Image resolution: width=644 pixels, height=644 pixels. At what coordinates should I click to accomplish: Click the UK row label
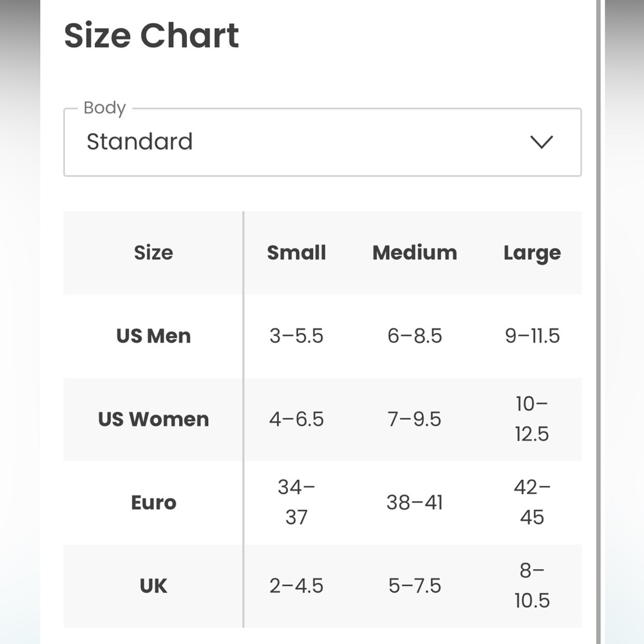coord(153,586)
